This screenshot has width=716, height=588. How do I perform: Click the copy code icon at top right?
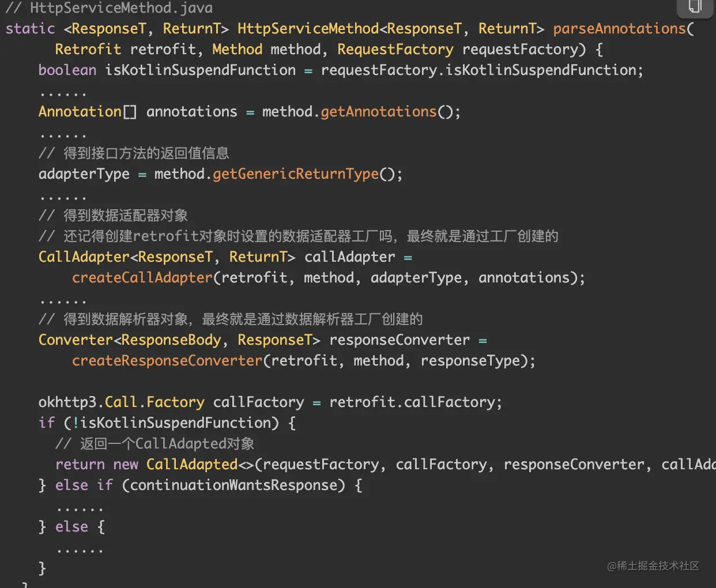[695, 6]
